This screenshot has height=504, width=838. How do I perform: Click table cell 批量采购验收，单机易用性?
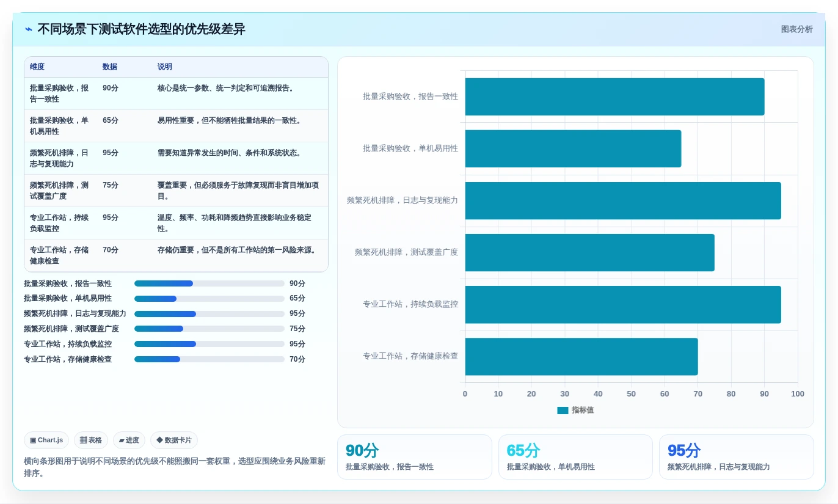[x=60, y=126]
